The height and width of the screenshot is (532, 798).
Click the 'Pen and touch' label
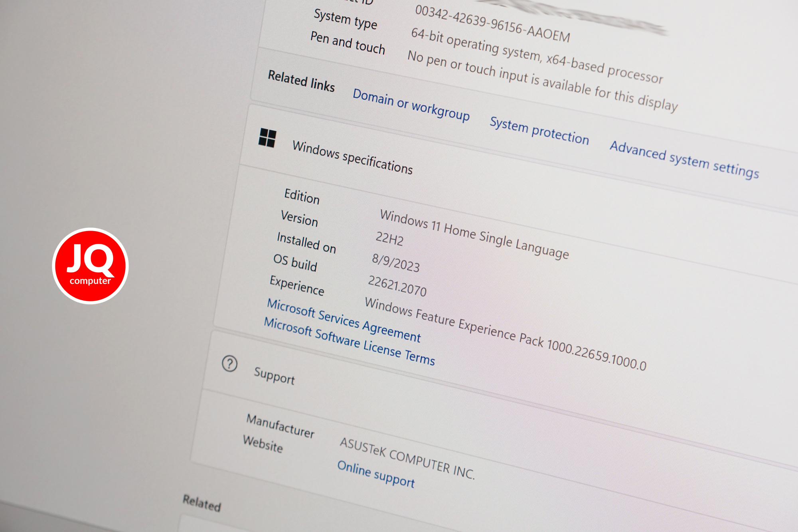348,43
